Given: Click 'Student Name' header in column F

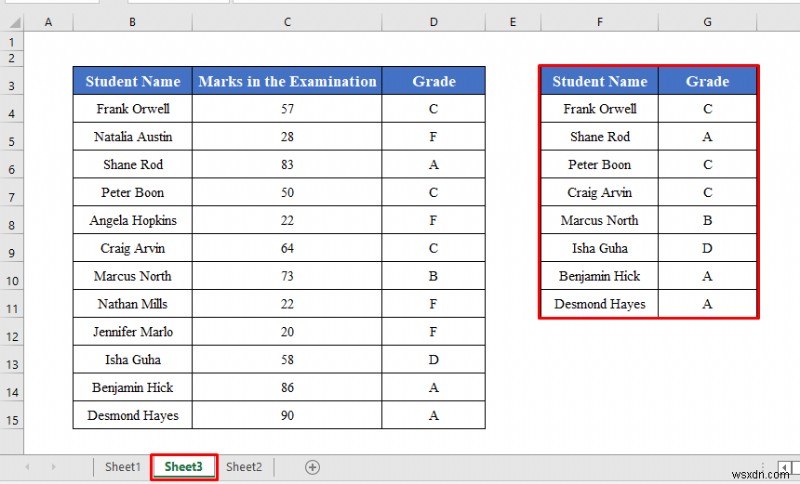Looking at the screenshot, I should point(599,81).
